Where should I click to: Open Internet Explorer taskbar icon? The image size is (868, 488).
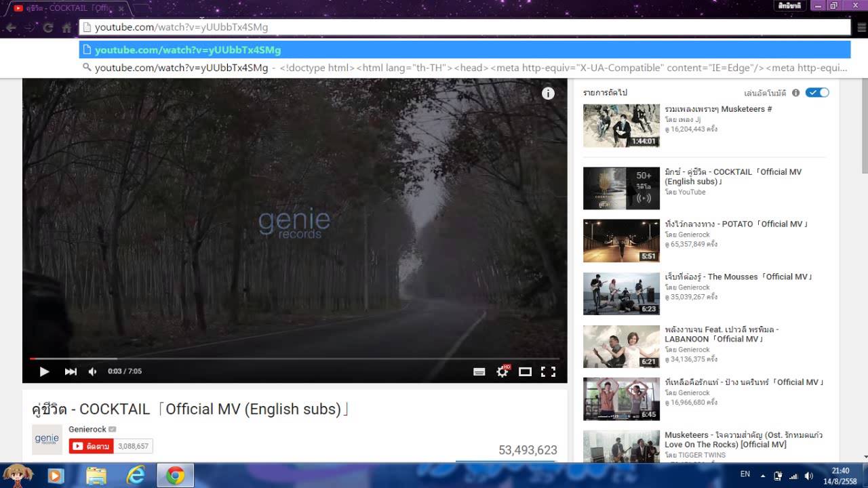(136, 476)
